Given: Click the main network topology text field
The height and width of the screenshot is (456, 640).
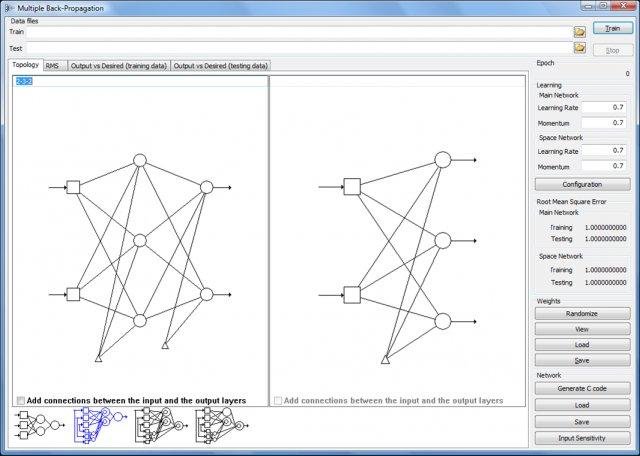Looking at the screenshot, I should click(140, 81).
